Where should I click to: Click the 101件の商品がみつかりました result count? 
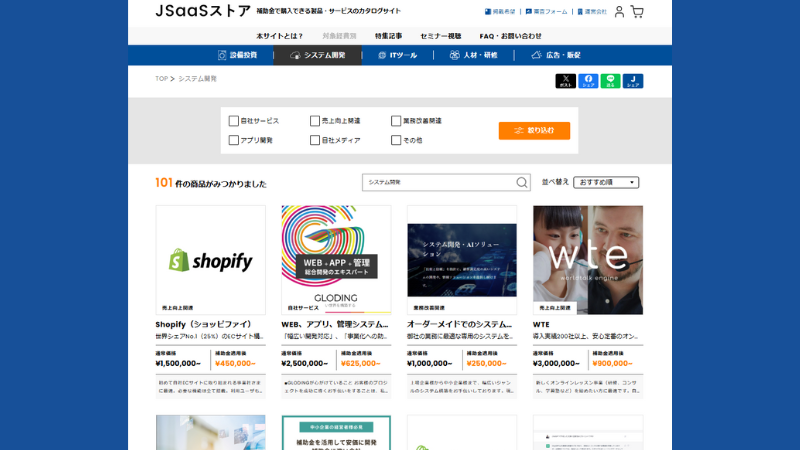pos(211,183)
